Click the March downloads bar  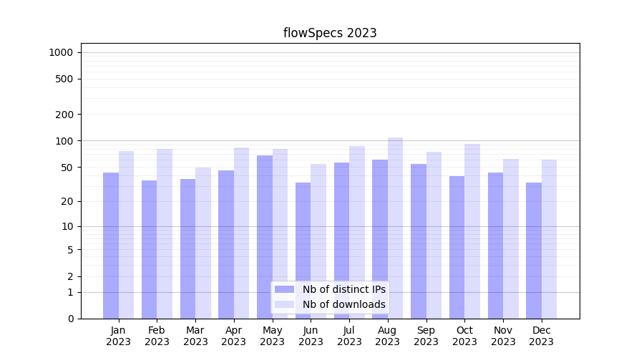[203, 243]
